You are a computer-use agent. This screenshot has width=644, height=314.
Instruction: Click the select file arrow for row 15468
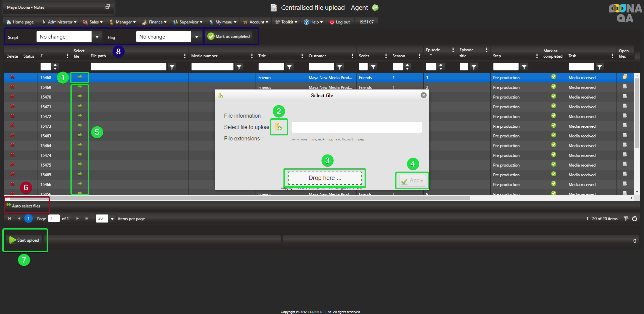(79, 77)
